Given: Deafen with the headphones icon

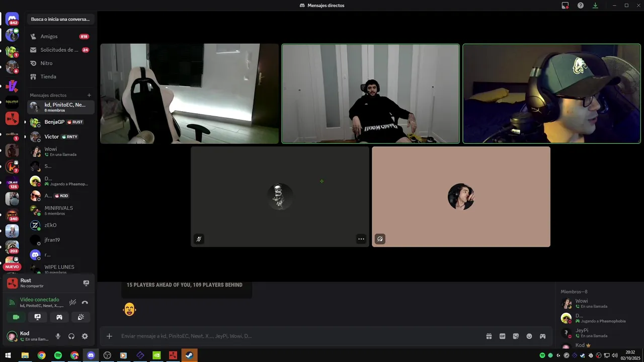Looking at the screenshot, I should [71, 336].
